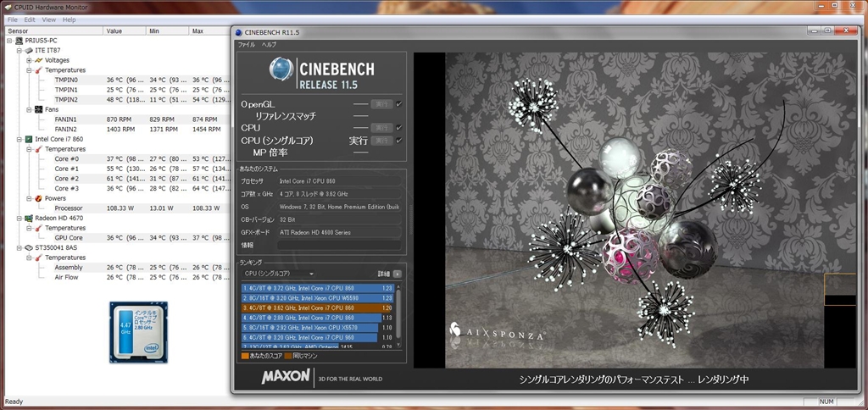Expand the Voltages node
This screenshot has width=868, height=410.
pos(29,60)
